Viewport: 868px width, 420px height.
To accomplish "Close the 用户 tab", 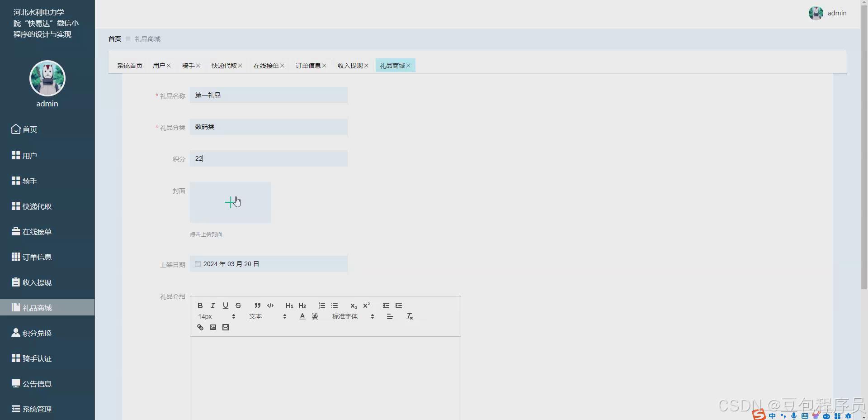I will coord(169,66).
